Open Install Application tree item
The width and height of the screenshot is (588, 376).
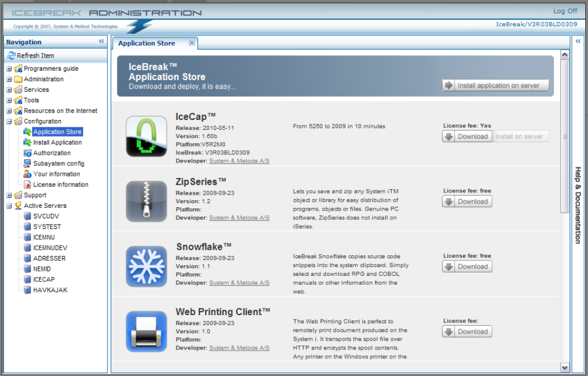coord(58,143)
